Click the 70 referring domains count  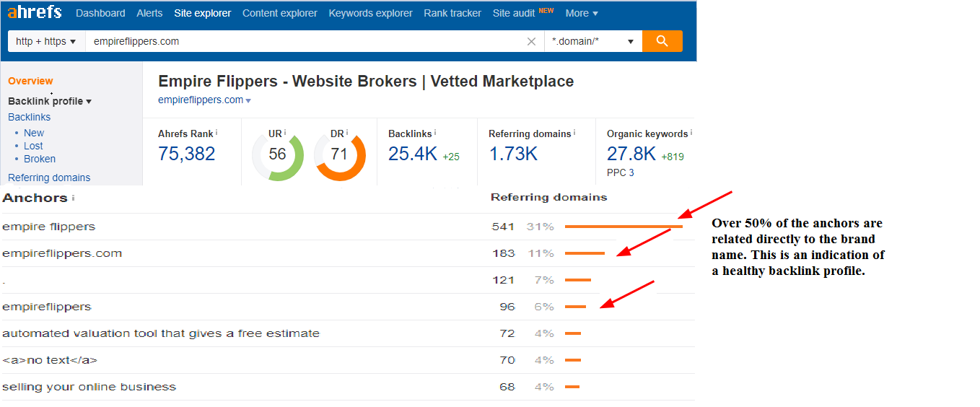coord(507,360)
